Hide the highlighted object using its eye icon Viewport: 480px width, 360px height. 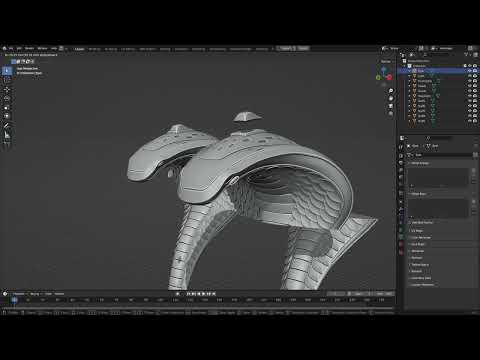[x=470, y=71]
